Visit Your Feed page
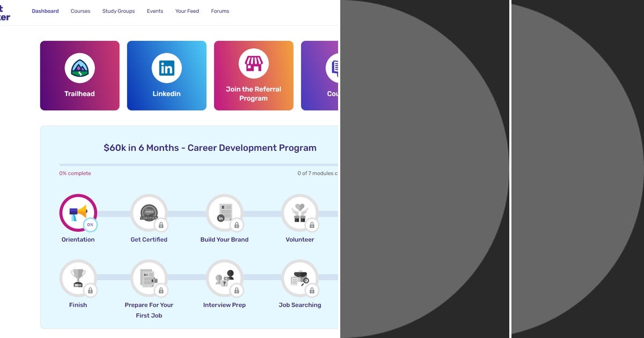 coord(187,11)
